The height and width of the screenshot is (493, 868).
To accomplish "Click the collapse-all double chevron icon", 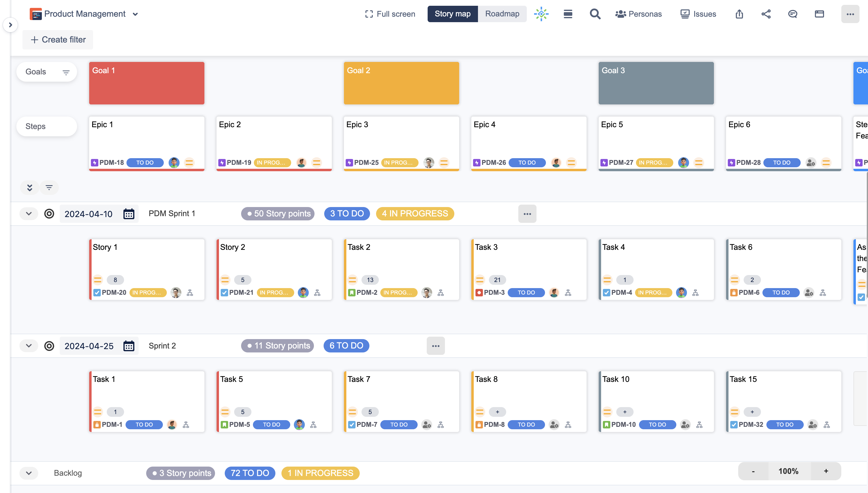I will [x=30, y=188].
